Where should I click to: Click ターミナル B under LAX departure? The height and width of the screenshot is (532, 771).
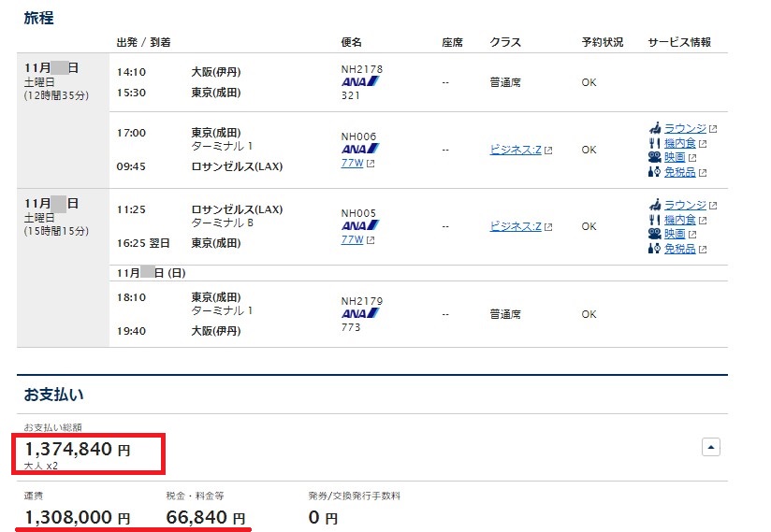tap(223, 223)
